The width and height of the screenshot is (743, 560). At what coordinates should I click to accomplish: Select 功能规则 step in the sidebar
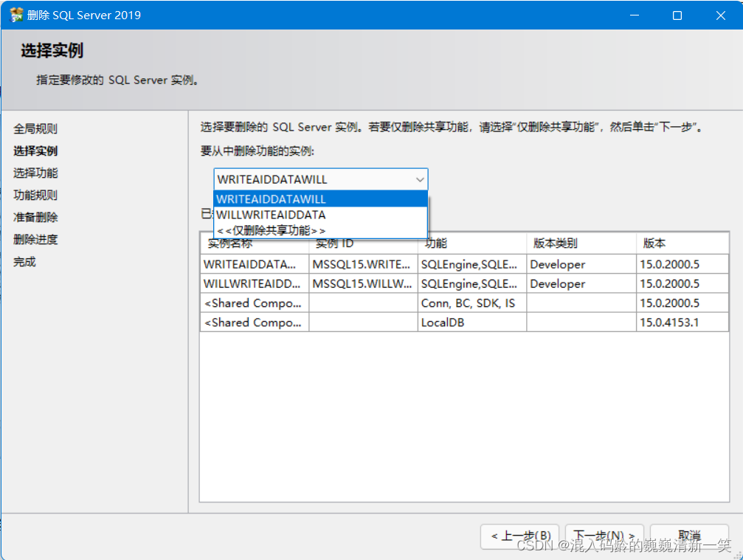coord(35,195)
